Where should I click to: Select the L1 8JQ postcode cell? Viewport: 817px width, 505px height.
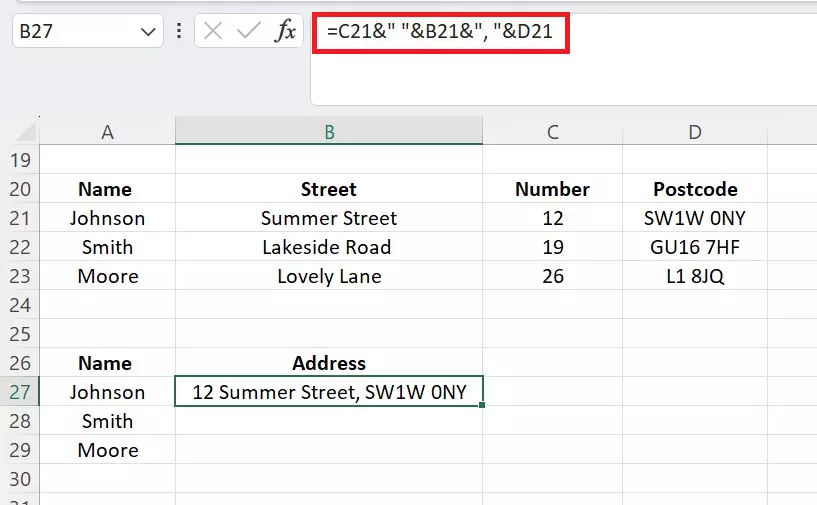(x=695, y=276)
